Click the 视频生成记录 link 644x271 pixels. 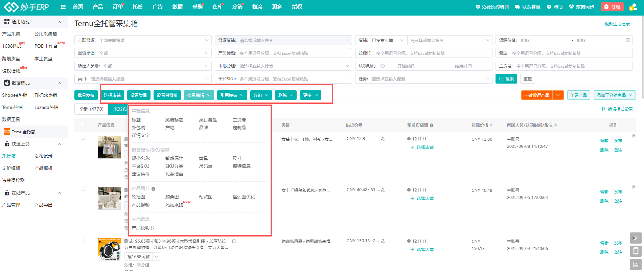617,24
